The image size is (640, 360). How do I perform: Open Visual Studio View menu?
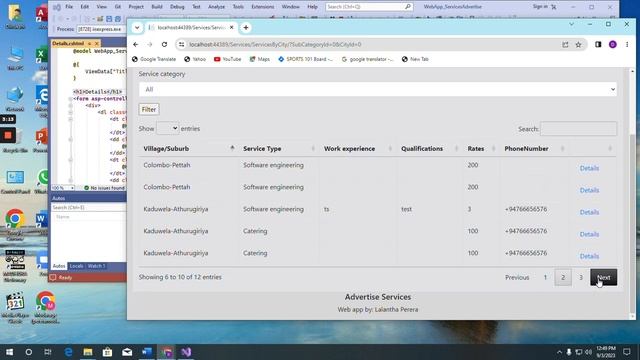pyautogui.click(x=102, y=7)
